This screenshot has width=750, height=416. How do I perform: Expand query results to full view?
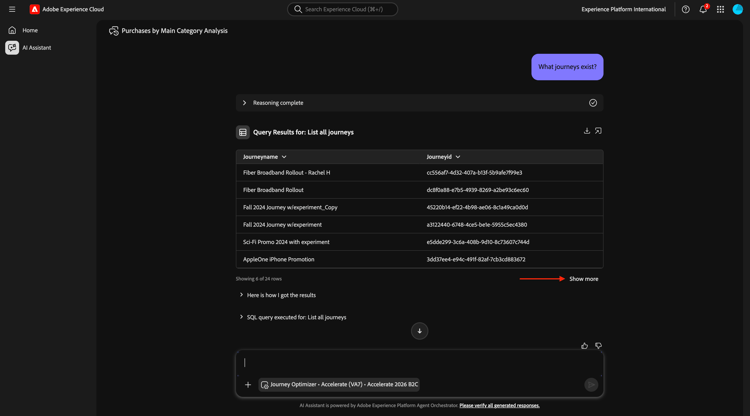coord(598,131)
